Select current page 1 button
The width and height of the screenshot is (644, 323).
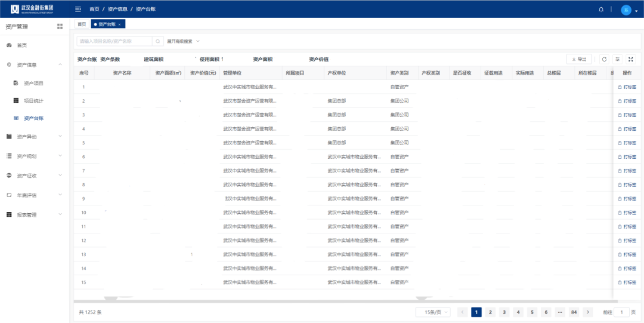[x=476, y=312]
